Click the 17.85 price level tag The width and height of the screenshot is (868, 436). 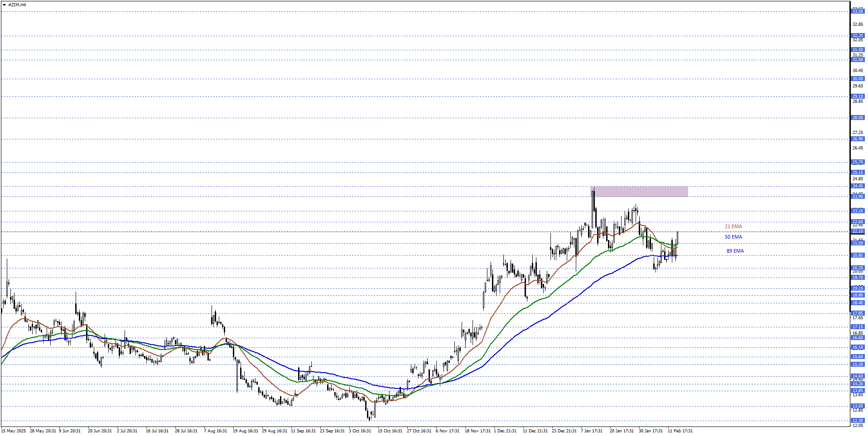click(858, 313)
